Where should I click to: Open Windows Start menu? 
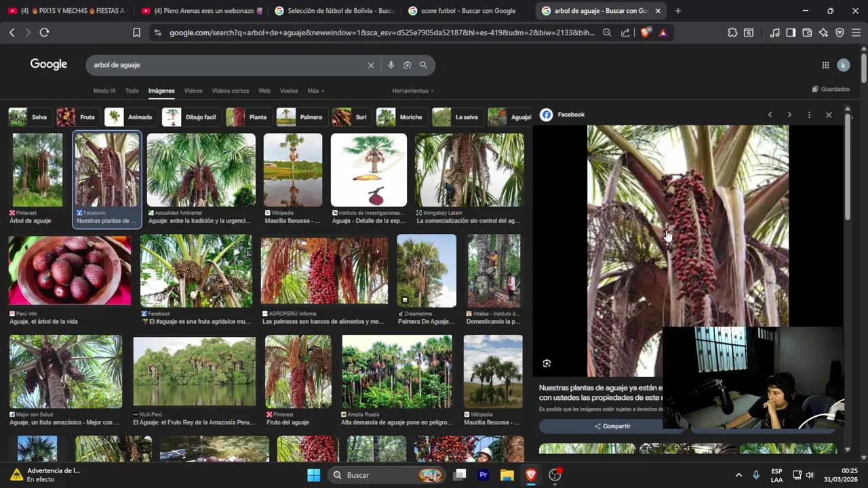[x=313, y=475]
